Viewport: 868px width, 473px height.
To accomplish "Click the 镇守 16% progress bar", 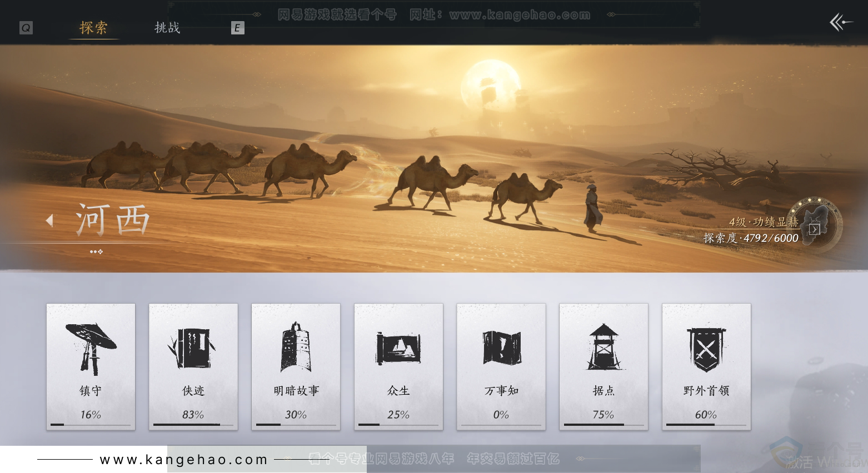I will 91,425.
